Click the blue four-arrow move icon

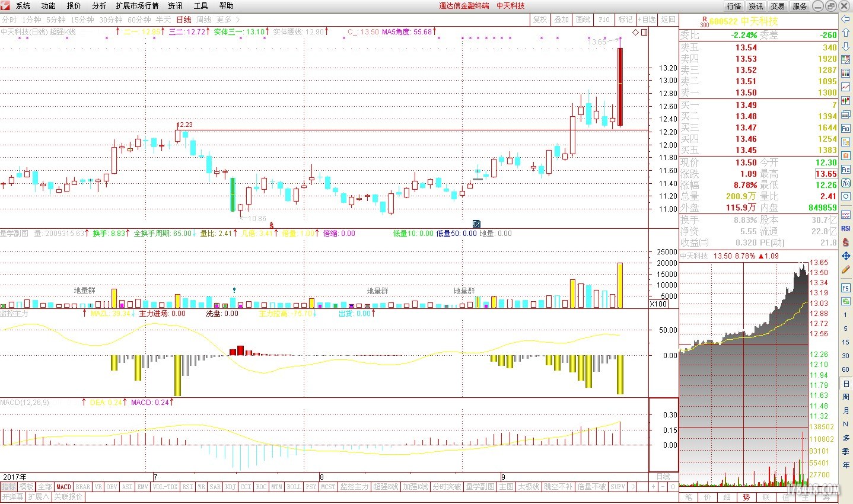pos(846,256)
